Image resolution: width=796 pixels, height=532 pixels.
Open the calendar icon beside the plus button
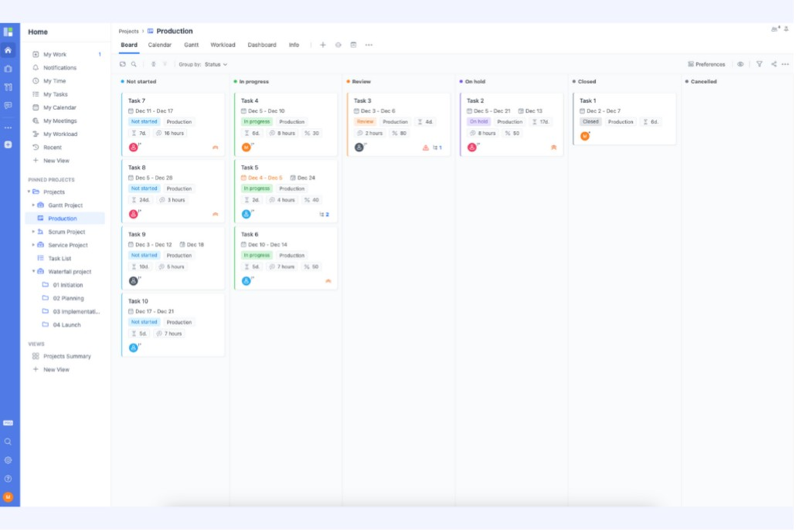pyautogui.click(x=355, y=45)
